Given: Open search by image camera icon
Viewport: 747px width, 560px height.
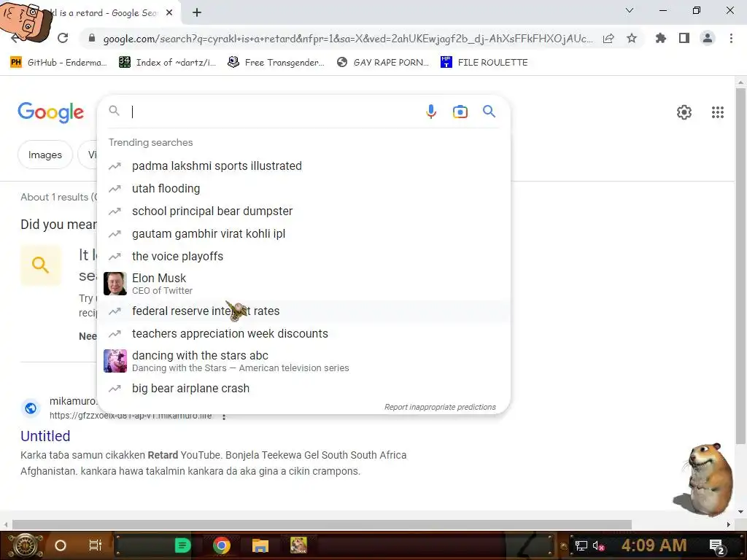Looking at the screenshot, I should click(x=460, y=112).
